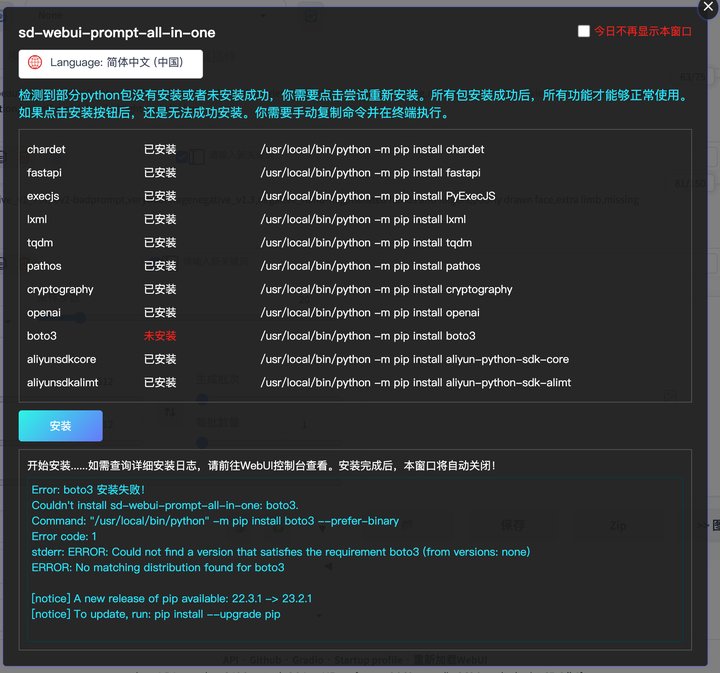This screenshot has width=720, height=673.
Task: Click the 开始安装 status message line
Action: tap(261, 466)
